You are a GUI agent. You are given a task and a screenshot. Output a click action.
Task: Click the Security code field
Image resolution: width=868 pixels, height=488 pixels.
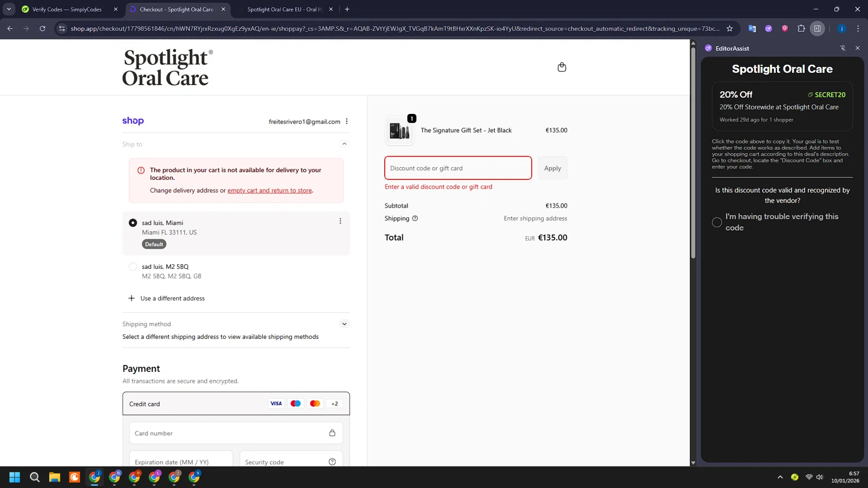click(x=291, y=460)
